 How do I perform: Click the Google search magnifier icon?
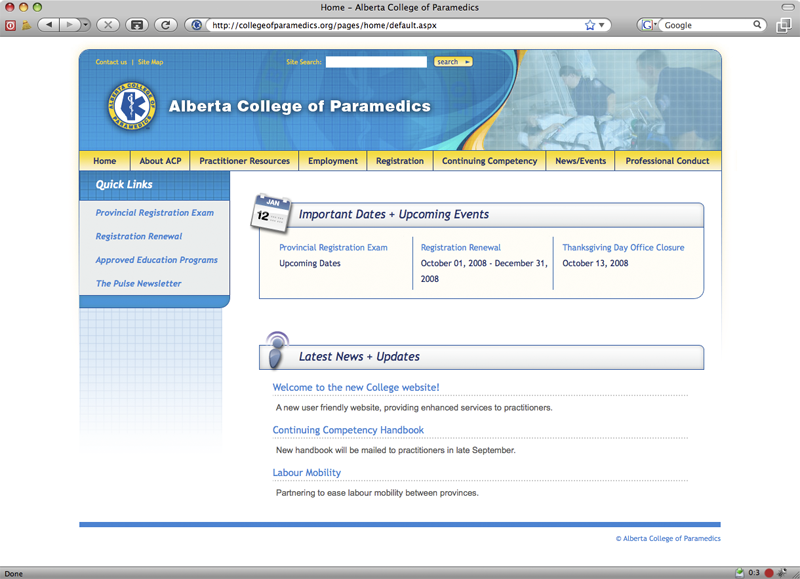coord(758,25)
